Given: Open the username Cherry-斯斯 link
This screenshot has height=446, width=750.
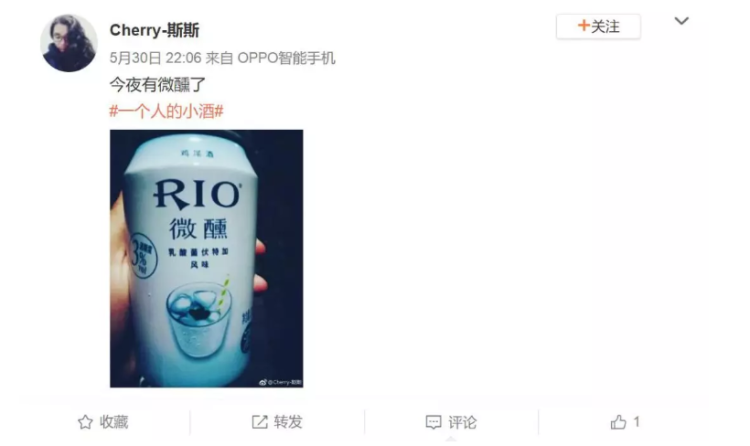Looking at the screenshot, I should point(154,30).
